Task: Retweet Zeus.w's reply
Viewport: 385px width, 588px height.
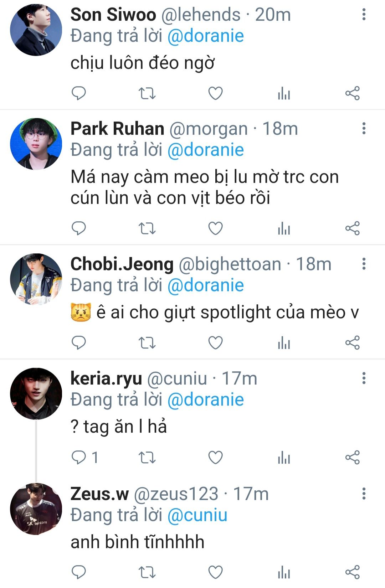Action: click(147, 572)
